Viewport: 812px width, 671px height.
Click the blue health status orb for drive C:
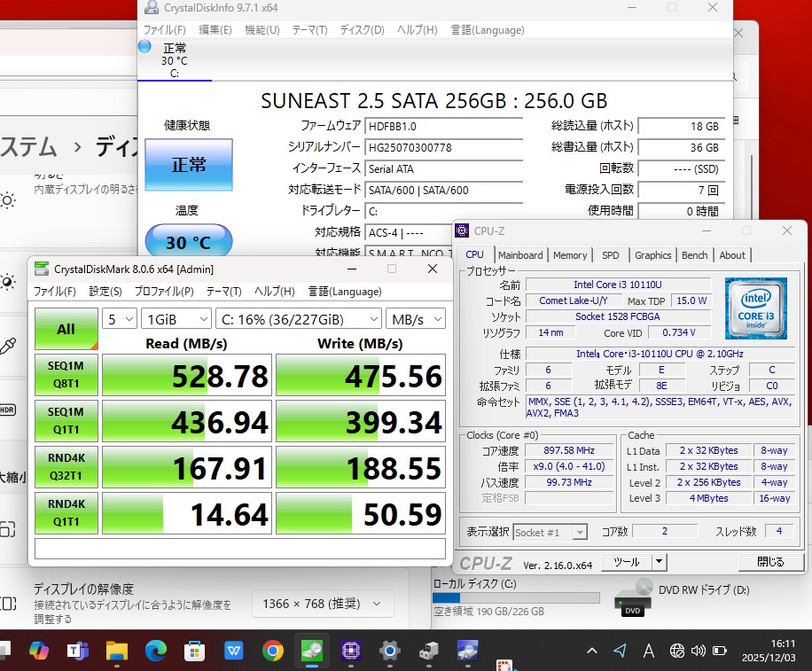[x=144, y=47]
